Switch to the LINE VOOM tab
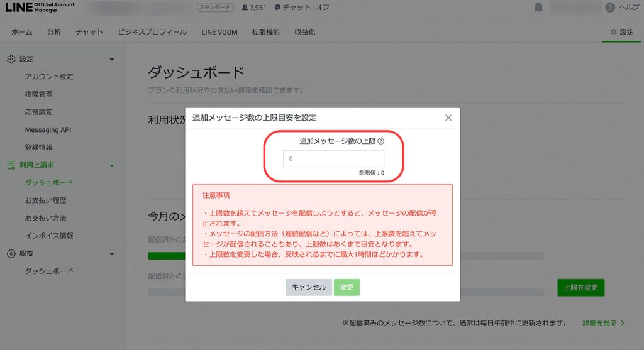This screenshot has height=350, width=644. tap(219, 32)
